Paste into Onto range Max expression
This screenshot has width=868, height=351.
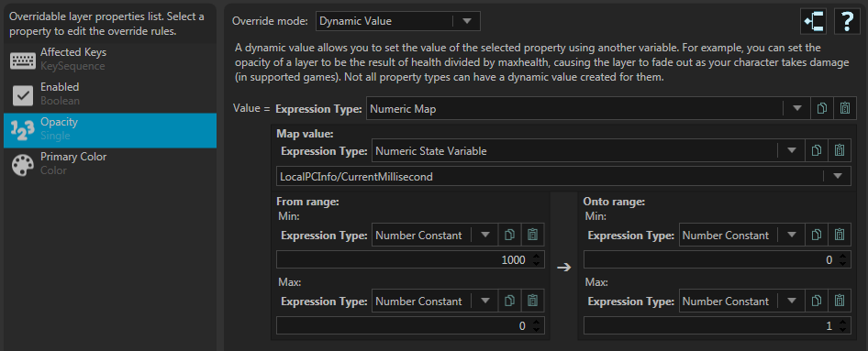point(840,302)
